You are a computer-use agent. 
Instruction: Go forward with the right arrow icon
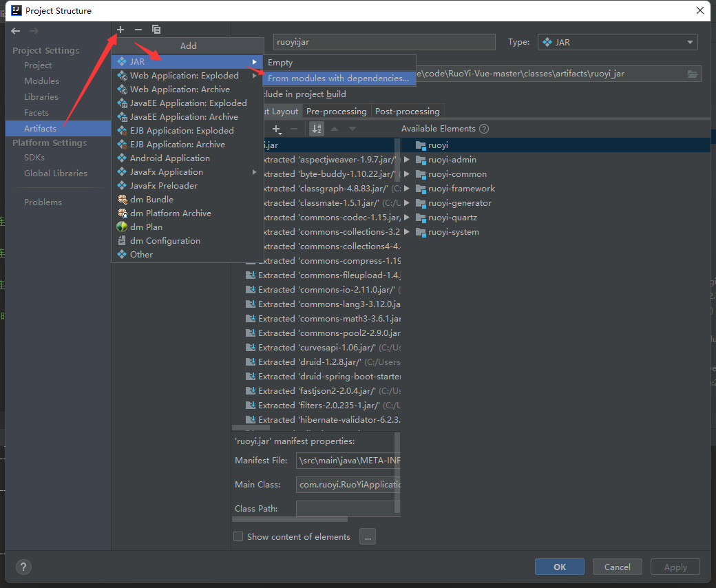tap(34, 31)
